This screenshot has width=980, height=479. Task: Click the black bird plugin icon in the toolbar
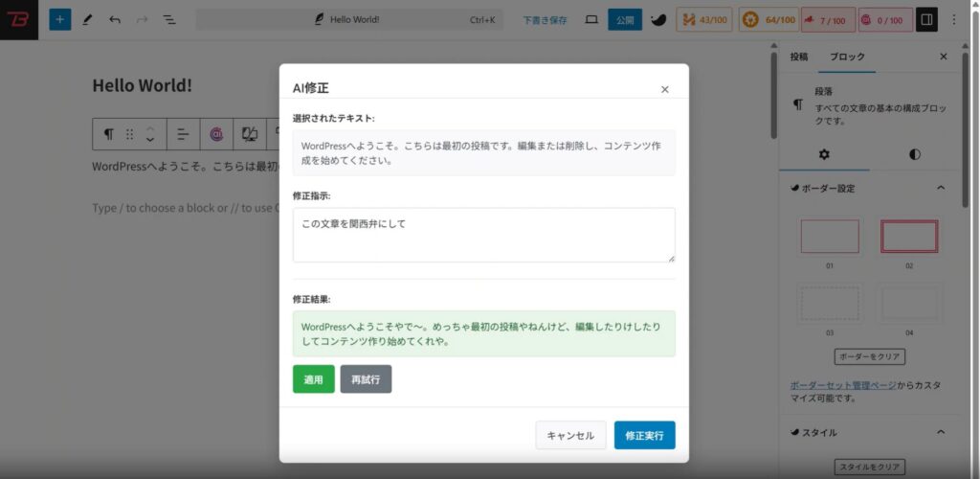pos(658,20)
